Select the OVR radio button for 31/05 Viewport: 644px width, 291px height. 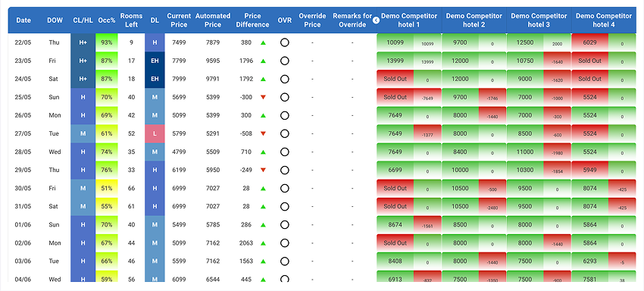[x=284, y=206]
